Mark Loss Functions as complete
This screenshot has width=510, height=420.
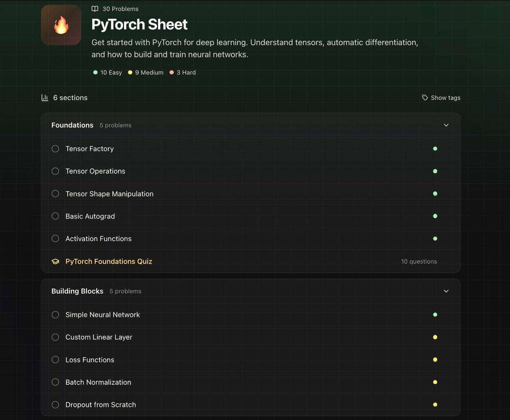[x=55, y=360]
